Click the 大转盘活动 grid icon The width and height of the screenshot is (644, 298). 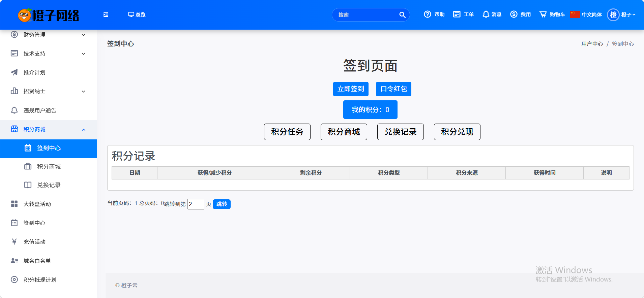[x=14, y=204]
